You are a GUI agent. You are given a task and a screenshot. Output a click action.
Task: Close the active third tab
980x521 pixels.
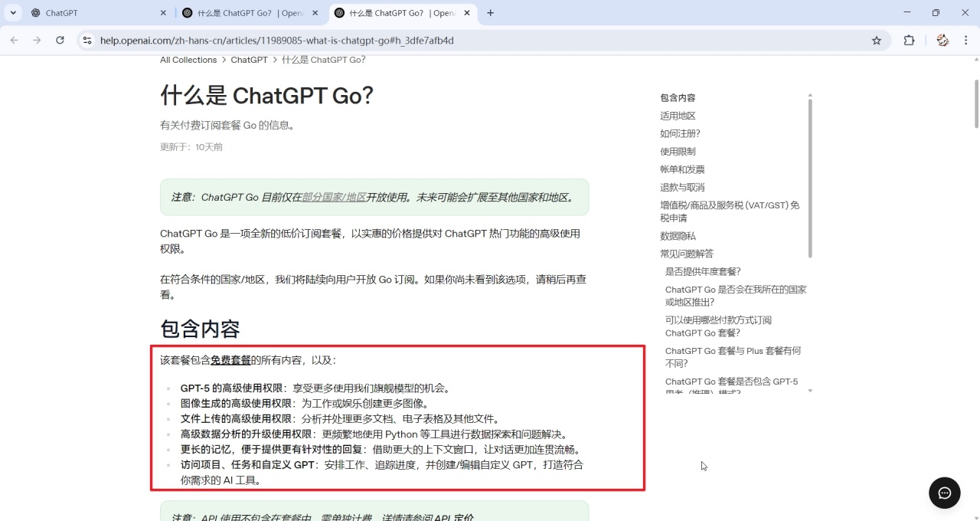[x=466, y=13]
